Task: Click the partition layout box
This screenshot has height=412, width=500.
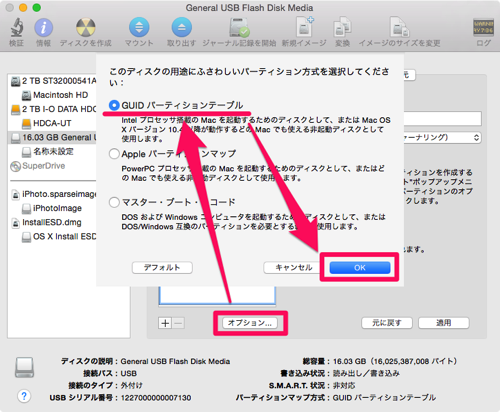Action: [x=217, y=295]
